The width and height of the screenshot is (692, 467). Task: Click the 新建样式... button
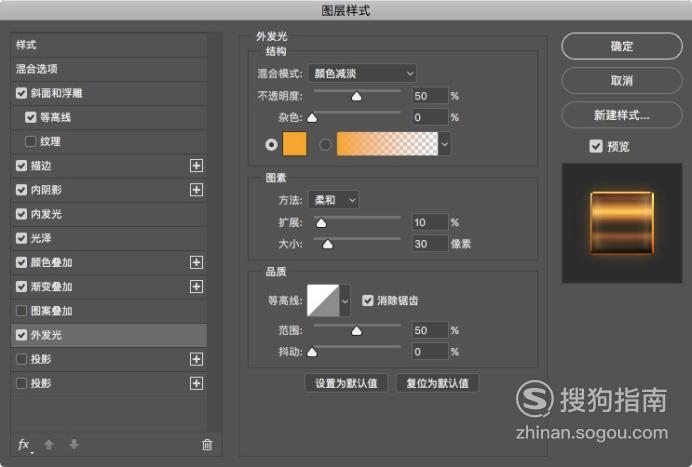click(622, 115)
